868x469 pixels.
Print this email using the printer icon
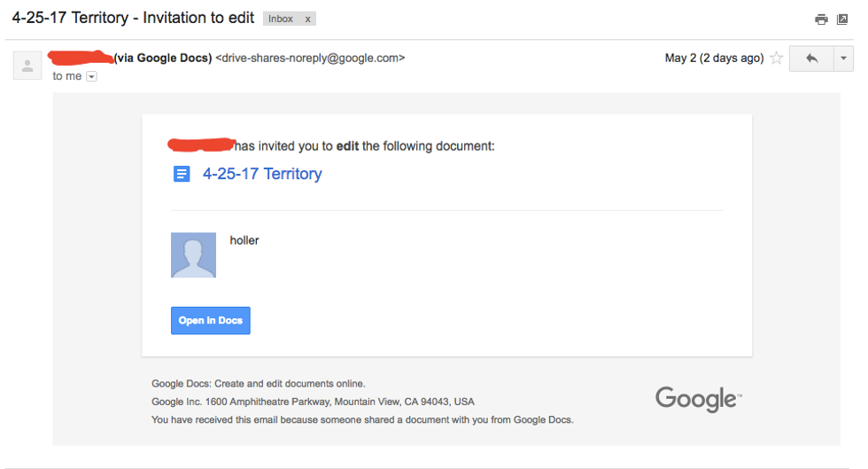point(821,20)
